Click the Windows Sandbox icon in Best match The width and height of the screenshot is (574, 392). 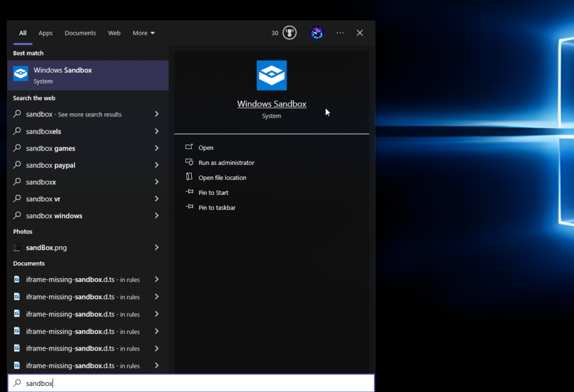[21, 74]
